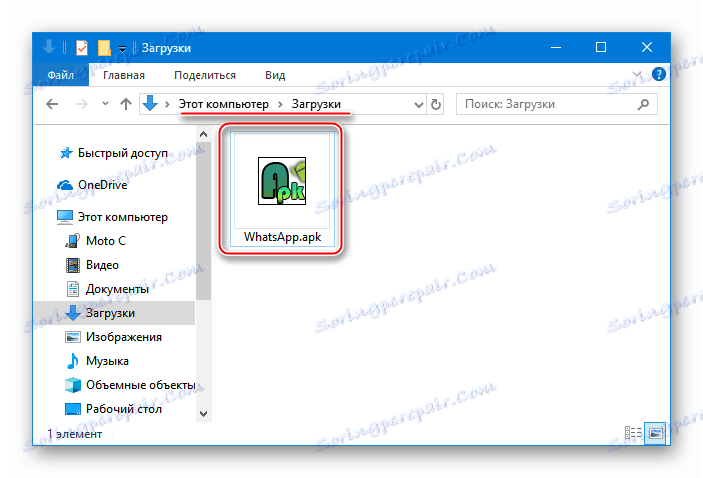The image size is (703, 478).
Task: Click the navigation pane scroll up arrow
Action: coord(204,134)
